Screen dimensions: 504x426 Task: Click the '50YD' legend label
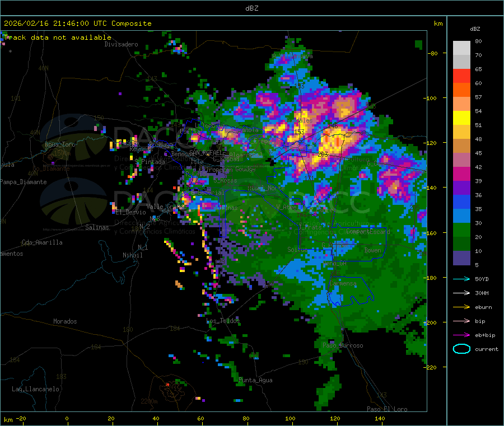coord(482,279)
